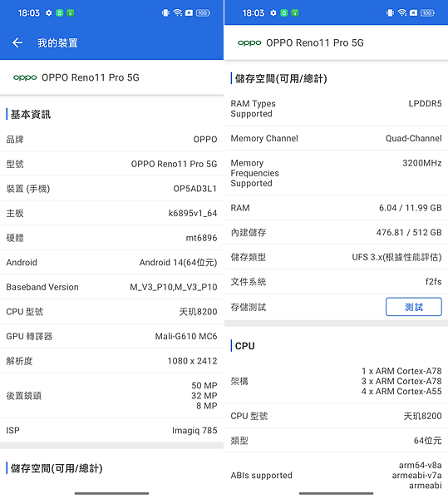
Task: Tap the first green app icon in the right status bar
Action: 284,13
